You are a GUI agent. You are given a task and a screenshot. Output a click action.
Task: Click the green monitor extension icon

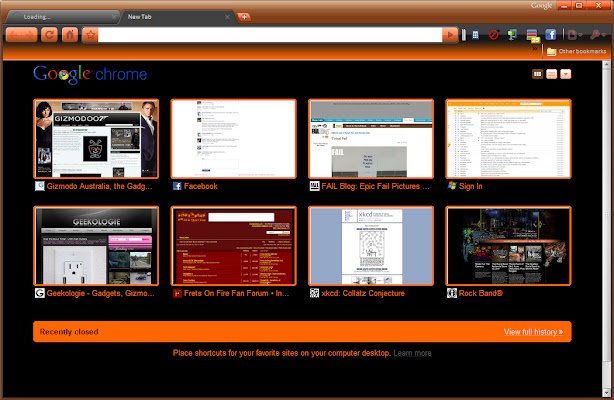tap(512, 35)
